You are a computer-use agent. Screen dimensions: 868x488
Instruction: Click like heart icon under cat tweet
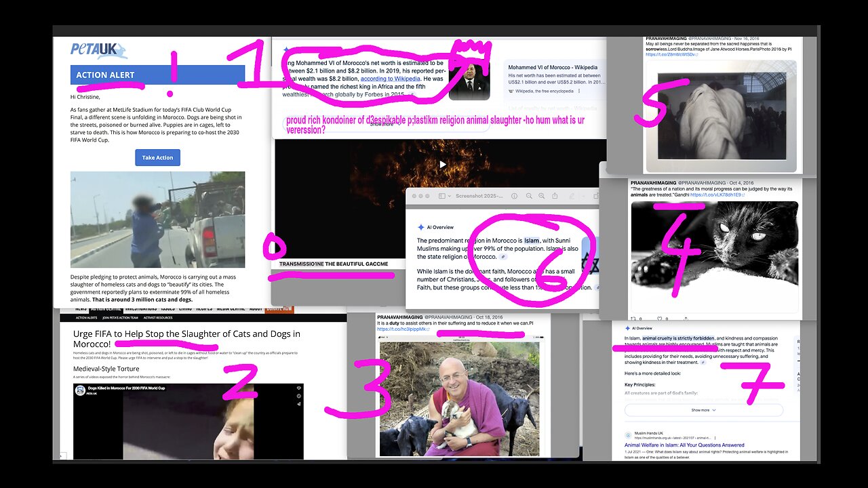(x=659, y=319)
